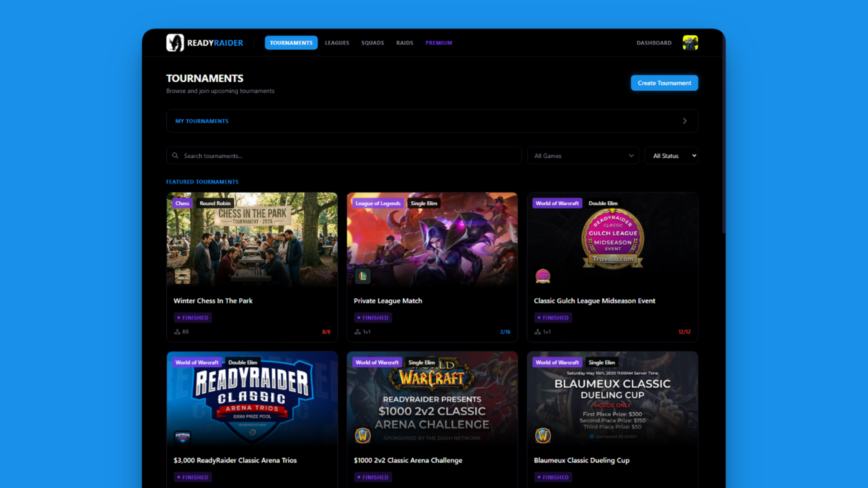Screen dimensions: 868x488
Task: Click the ReadyRaider logo icon
Action: point(175,43)
